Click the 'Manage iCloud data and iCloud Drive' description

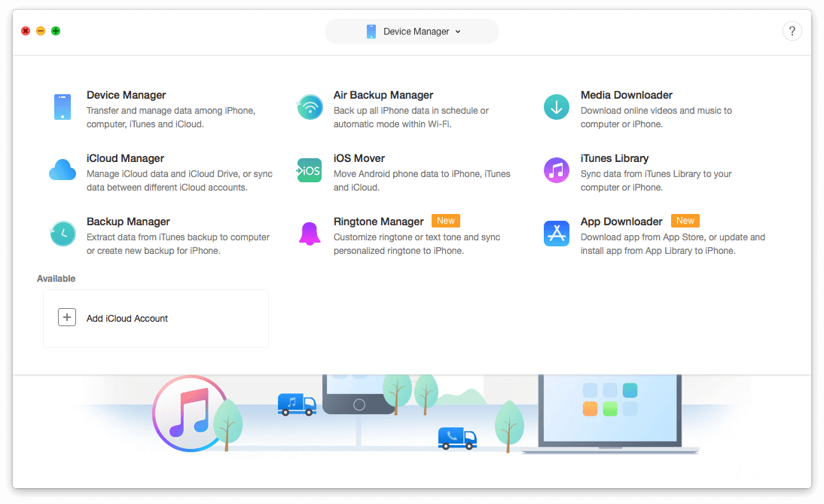click(180, 180)
